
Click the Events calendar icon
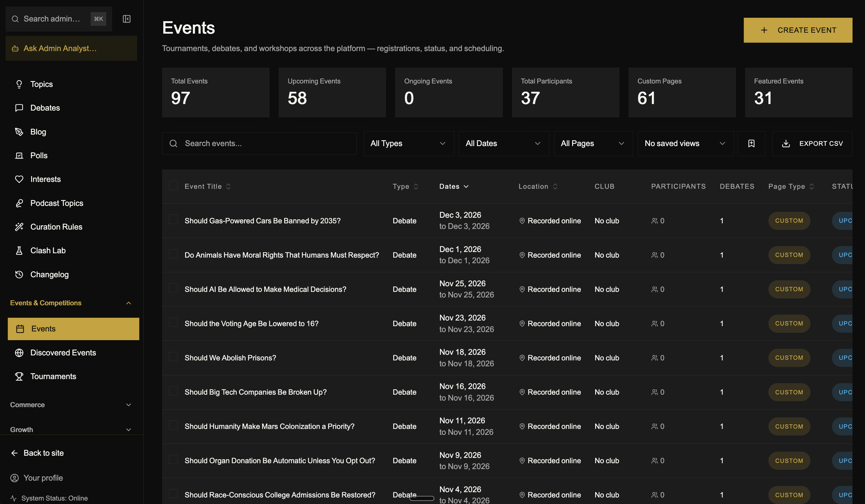pos(20,329)
